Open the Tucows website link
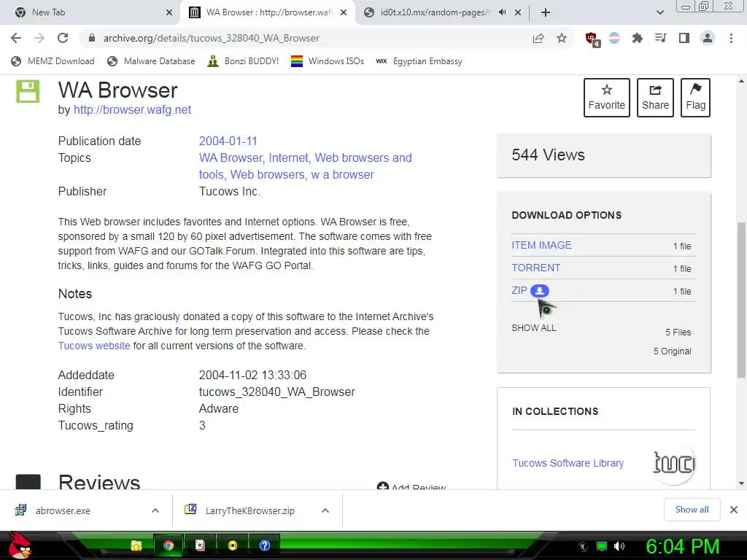The width and height of the screenshot is (747, 560). pos(94,346)
